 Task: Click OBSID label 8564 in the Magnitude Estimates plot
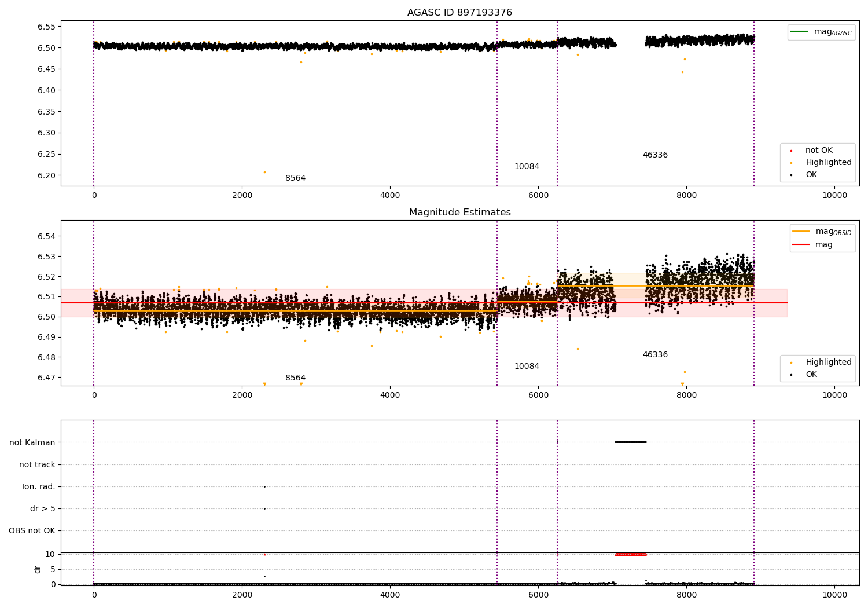pyautogui.click(x=295, y=378)
